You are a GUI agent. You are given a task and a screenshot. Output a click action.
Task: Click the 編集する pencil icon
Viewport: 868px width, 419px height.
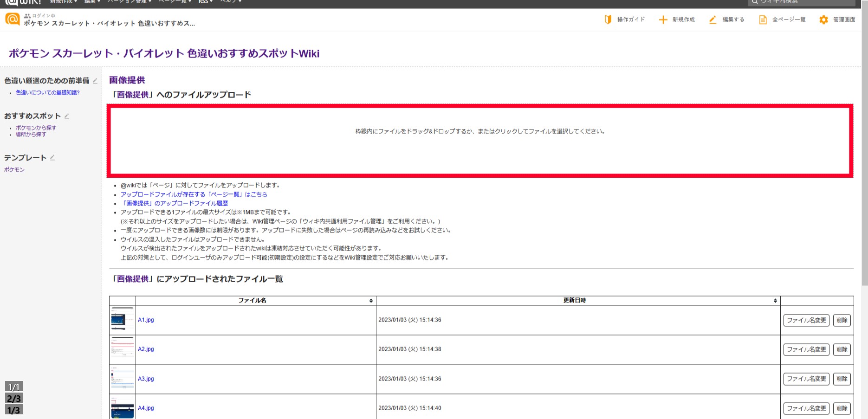pos(713,19)
